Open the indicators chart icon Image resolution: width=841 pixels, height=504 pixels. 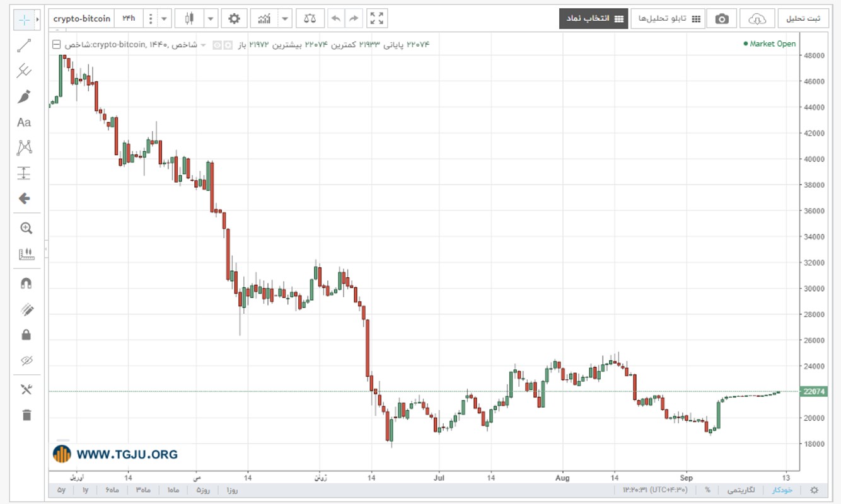264,19
